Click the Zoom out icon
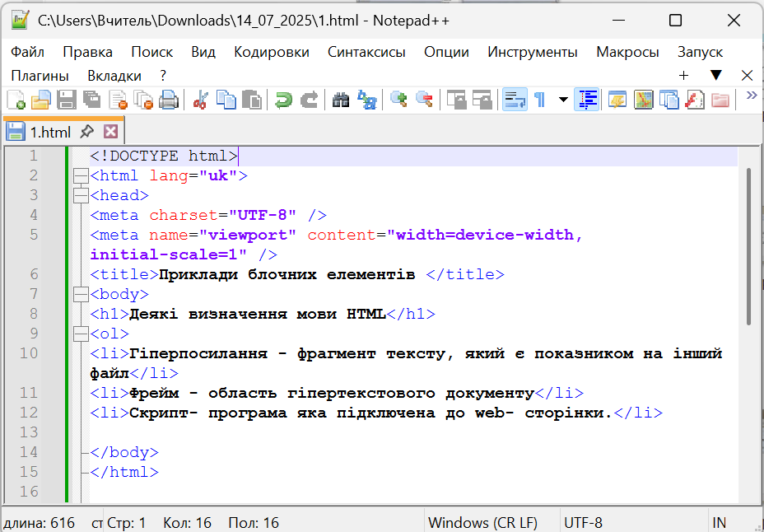Viewport: 764px width, 532px height. pyautogui.click(x=425, y=100)
